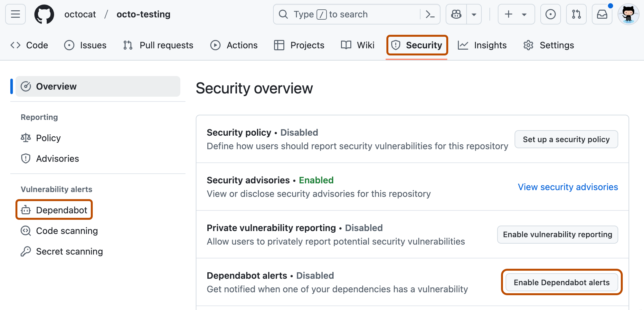Click the Copilot chat icon
Viewport: 644px width, 310px height.
coord(456,14)
